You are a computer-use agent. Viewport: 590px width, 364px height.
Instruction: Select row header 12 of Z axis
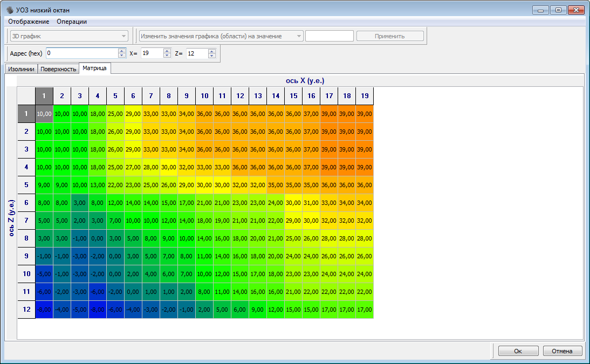(x=26, y=310)
